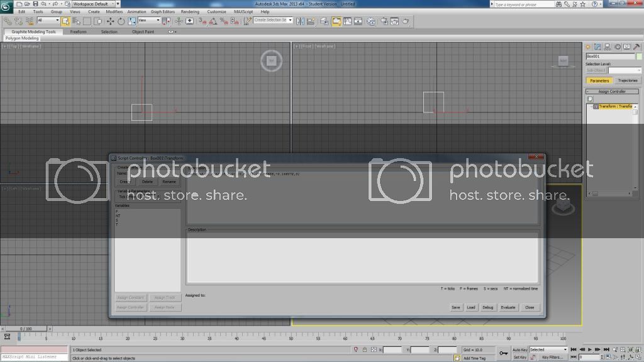Click the Mirror tool icon
Image resolution: width=644 pixels, height=362 pixels.
coord(300,21)
